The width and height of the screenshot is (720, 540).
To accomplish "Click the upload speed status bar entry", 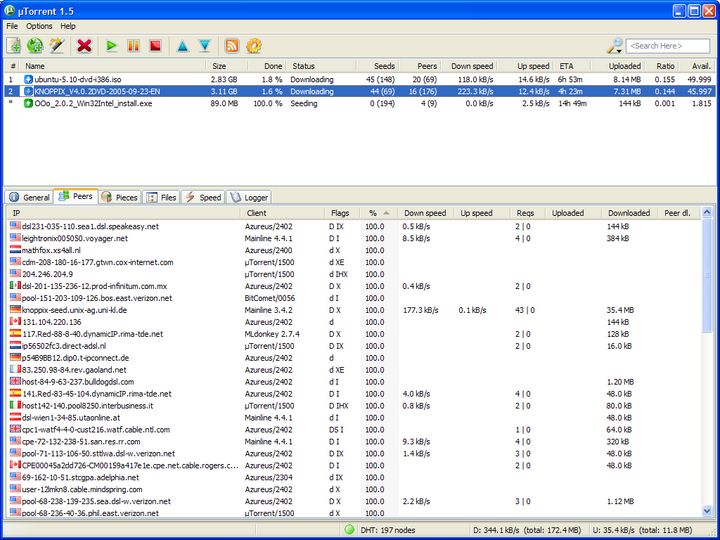I will [642, 530].
